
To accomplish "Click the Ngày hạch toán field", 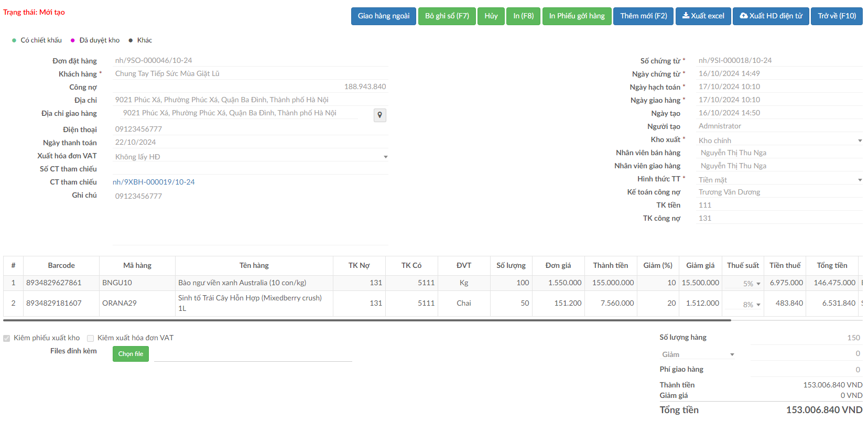I will [779, 87].
